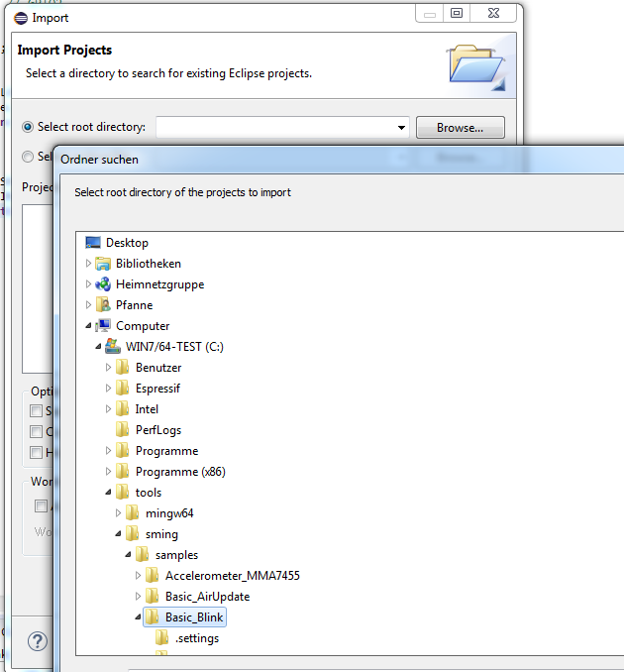The image size is (624, 672).
Task: Select the 'Select root directory' radio button
Action: coord(28,127)
